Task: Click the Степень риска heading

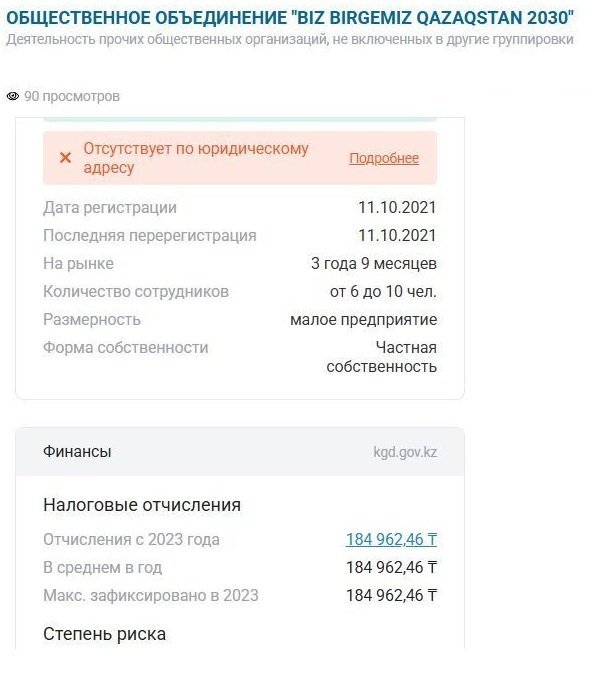Action: tap(105, 634)
